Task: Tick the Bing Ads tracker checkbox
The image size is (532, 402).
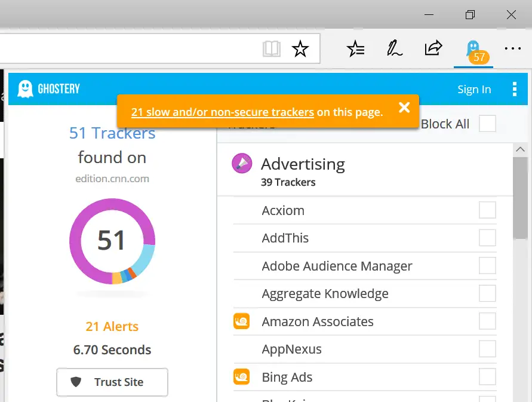Action: pos(488,377)
